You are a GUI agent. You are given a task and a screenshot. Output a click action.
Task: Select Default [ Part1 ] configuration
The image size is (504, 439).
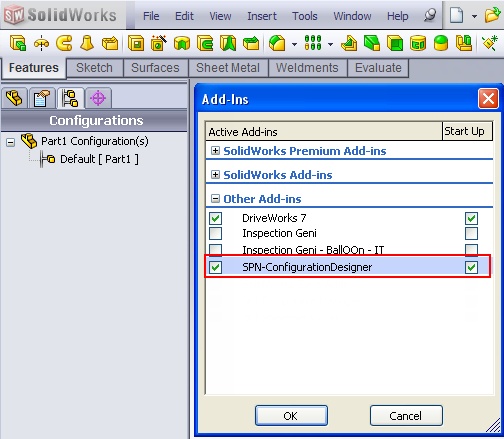click(x=99, y=159)
